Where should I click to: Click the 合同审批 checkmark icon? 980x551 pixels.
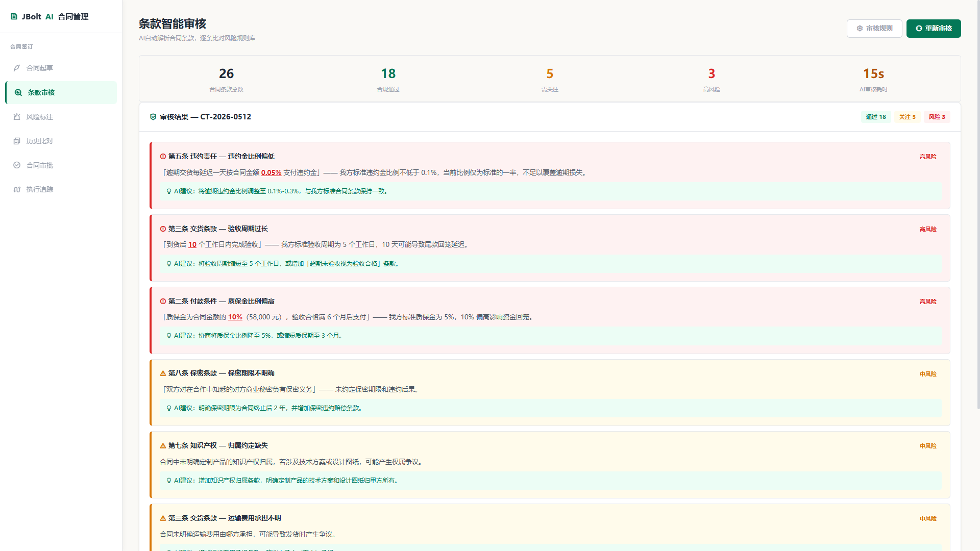point(17,165)
